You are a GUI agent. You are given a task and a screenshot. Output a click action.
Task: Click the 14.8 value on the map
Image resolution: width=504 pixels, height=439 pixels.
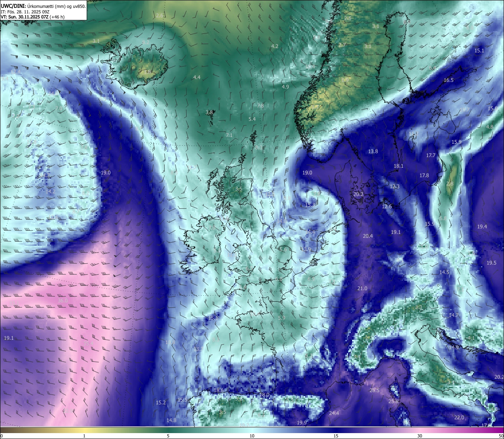[171, 420]
